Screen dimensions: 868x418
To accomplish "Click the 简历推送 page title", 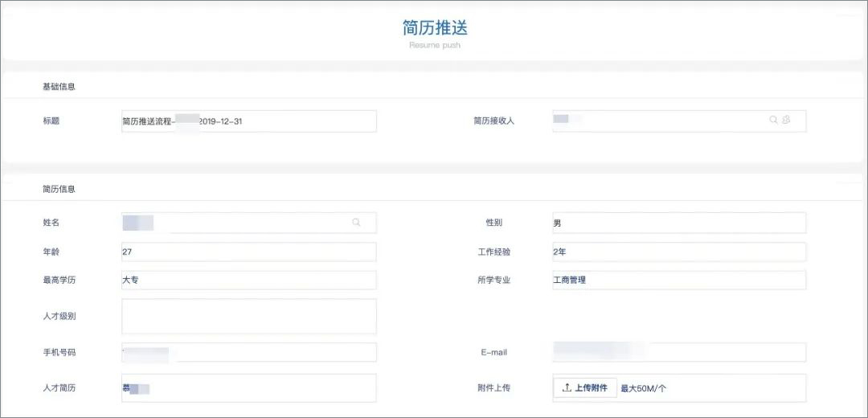I will click(435, 27).
